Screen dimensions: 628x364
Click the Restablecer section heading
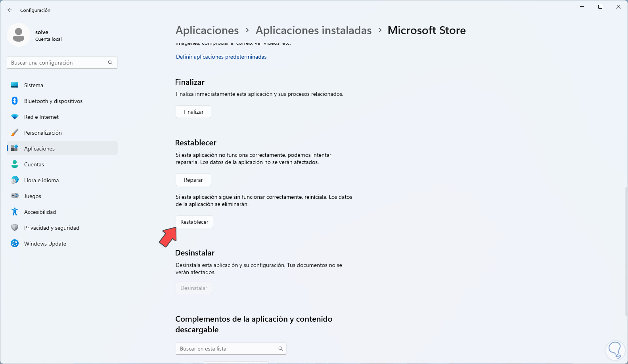196,143
